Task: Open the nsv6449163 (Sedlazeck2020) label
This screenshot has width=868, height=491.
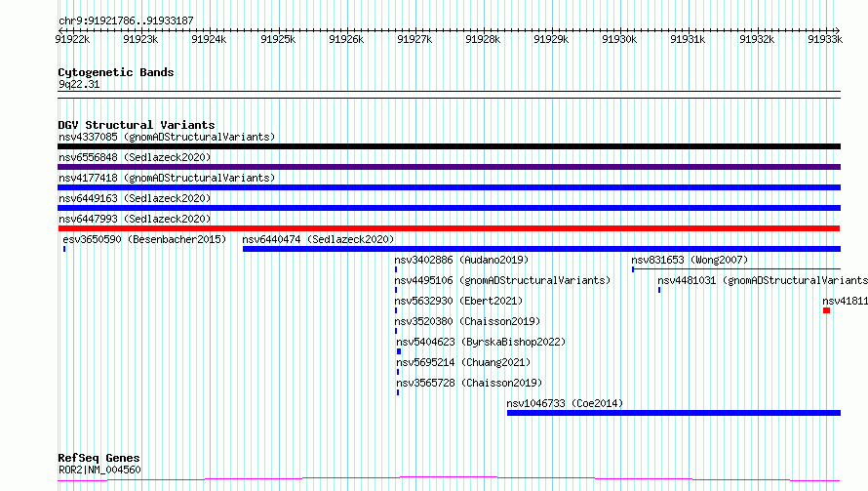Action: pyautogui.click(x=135, y=198)
